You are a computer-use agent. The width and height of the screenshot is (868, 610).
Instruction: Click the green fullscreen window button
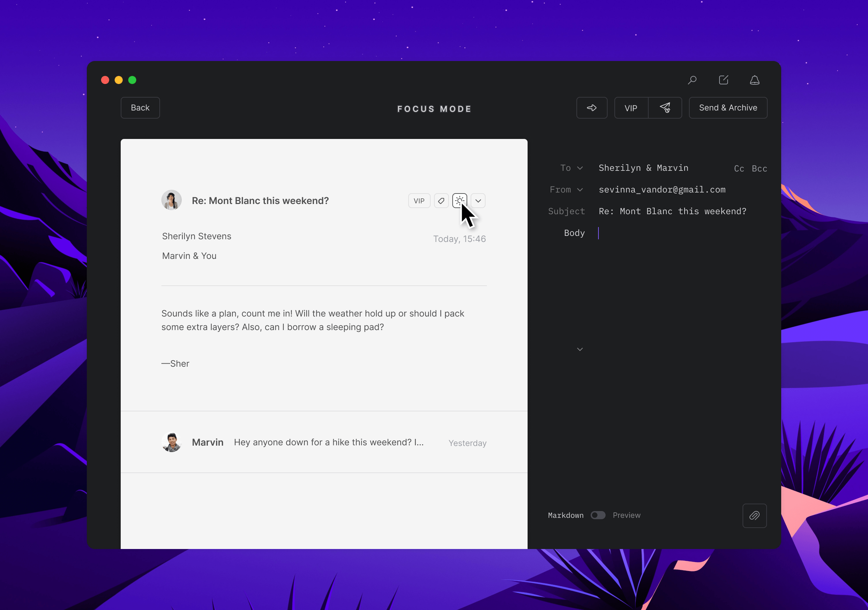point(132,80)
